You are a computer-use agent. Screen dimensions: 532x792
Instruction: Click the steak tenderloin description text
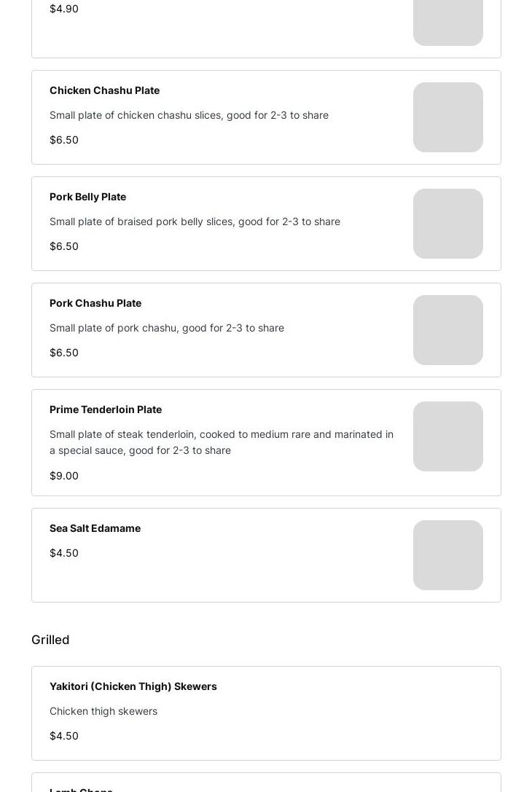point(221,442)
